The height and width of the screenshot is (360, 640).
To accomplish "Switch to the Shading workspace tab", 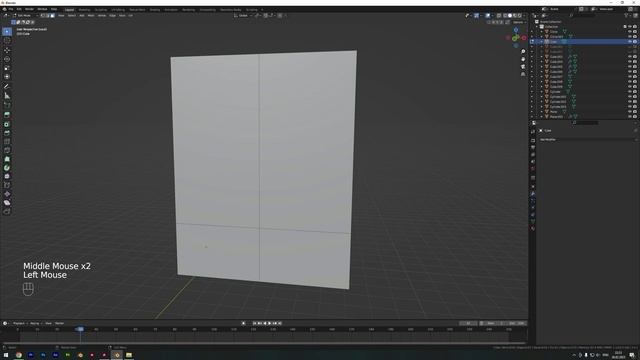I will tap(155, 9).
